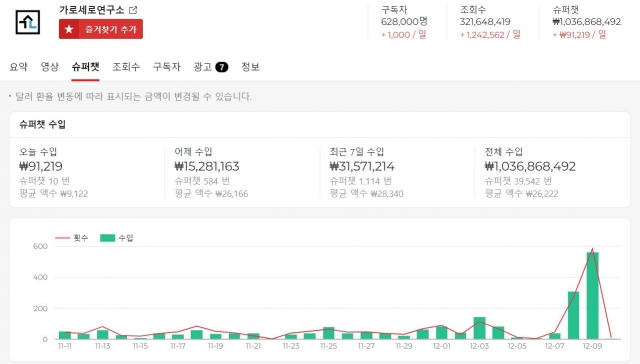This screenshot has height=364, width=640.
Task: Click the 구독자 count in header stats
Action: [x=404, y=22]
